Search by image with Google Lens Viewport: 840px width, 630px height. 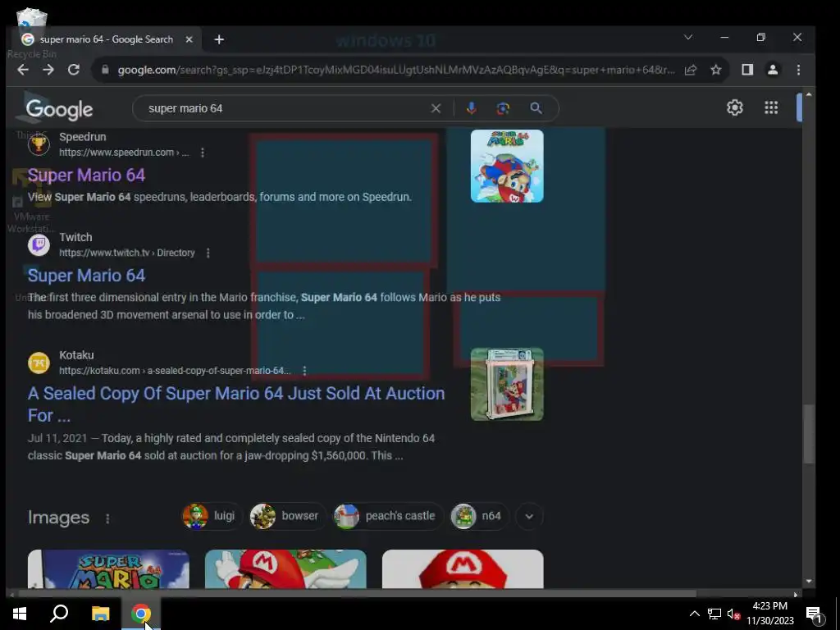pyautogui.click(x=503, y=108)
